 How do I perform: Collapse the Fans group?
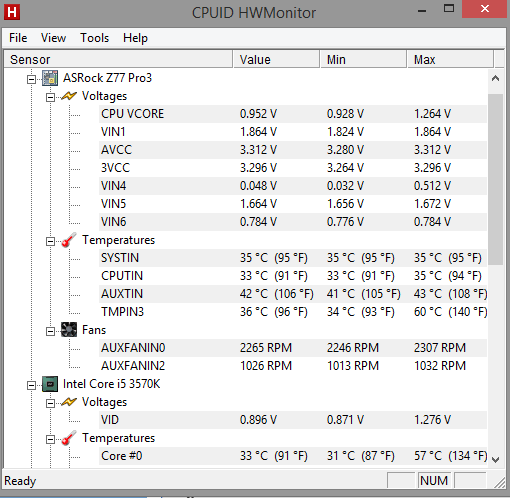pyautogui.click(x=50, y=331)
